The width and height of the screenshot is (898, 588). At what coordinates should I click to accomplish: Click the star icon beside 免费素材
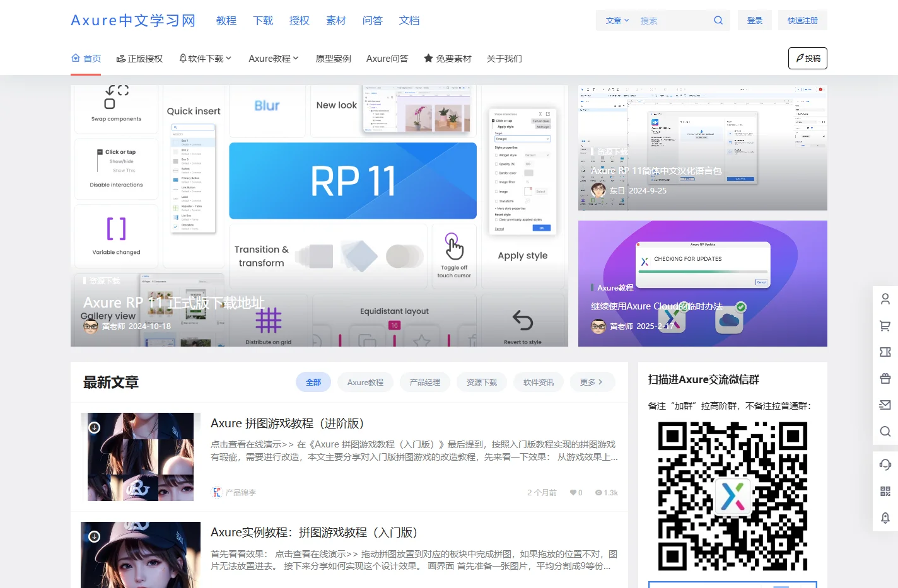tap(428, 58)
